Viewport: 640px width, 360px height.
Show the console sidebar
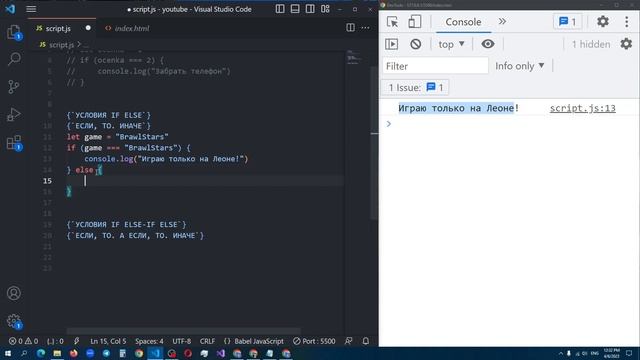pos(391,44)
